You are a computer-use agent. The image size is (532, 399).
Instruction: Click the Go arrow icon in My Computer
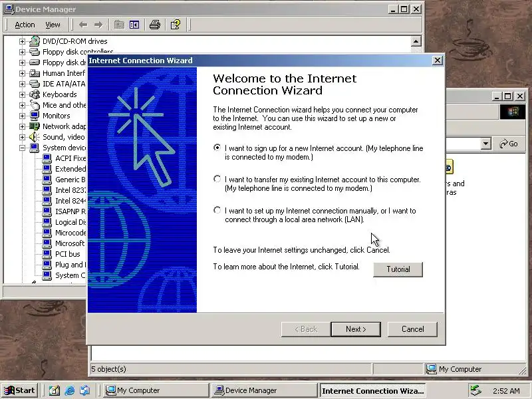(x=503, y=144)
